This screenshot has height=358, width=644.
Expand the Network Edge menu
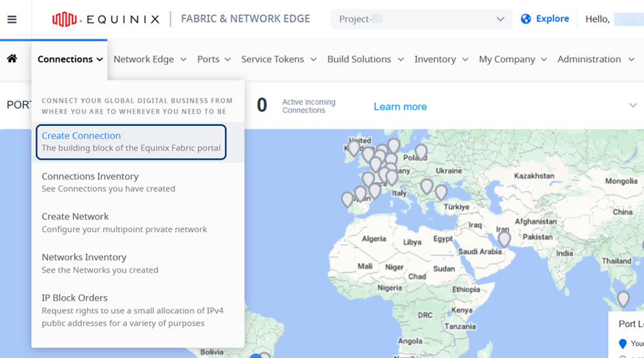tap(150, 59)
